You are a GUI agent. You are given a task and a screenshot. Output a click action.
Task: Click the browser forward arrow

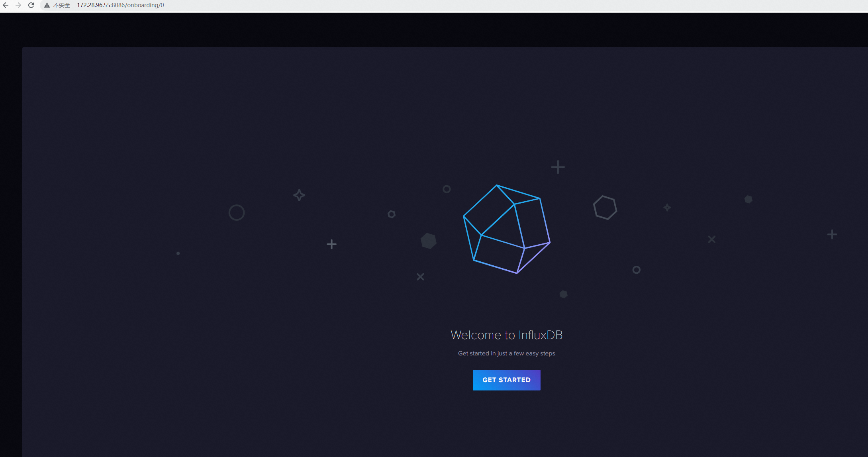tap(18, 5)
